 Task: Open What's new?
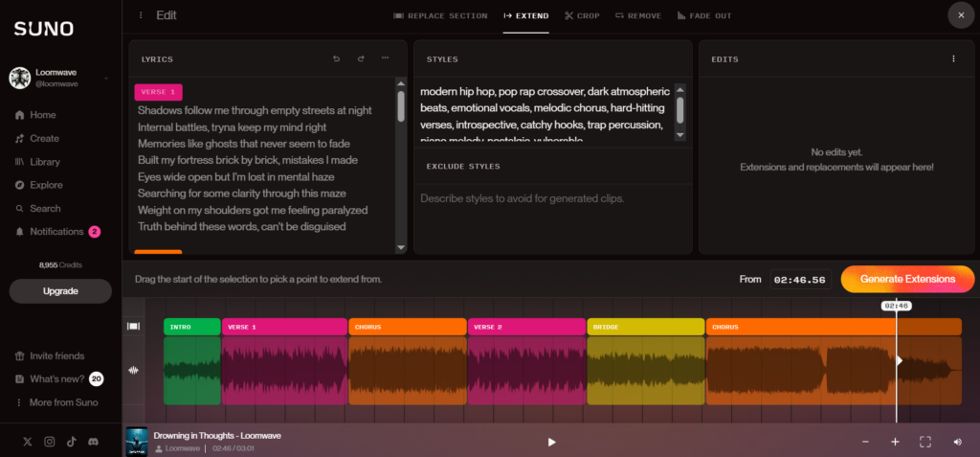[x=57, y=378]
